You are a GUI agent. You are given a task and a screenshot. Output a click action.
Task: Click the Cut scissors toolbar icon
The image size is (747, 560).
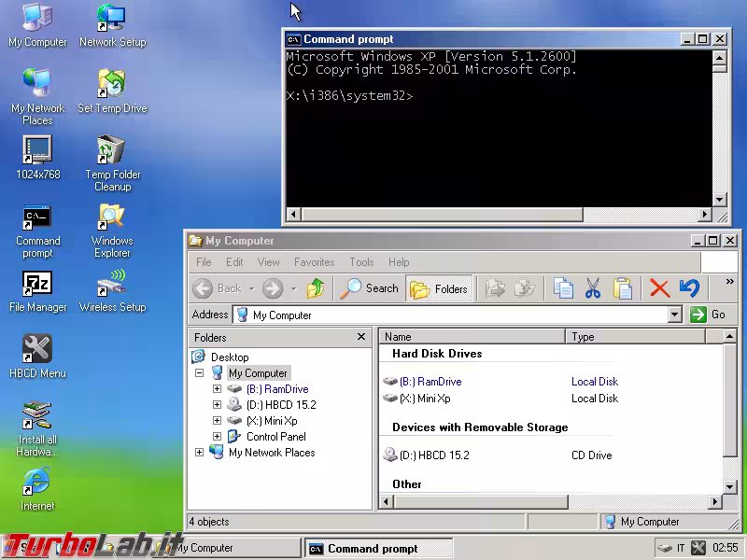[592, 288]
